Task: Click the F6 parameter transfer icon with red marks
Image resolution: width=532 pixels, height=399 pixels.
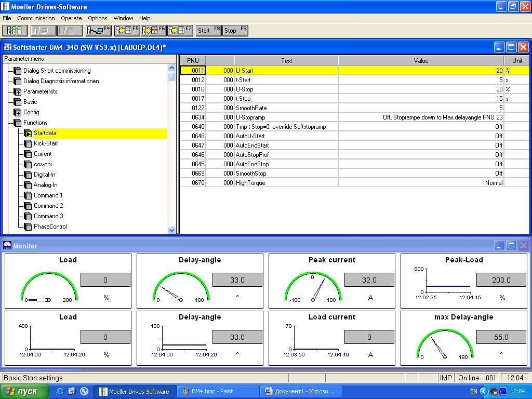Action: [x=153, y=31]
